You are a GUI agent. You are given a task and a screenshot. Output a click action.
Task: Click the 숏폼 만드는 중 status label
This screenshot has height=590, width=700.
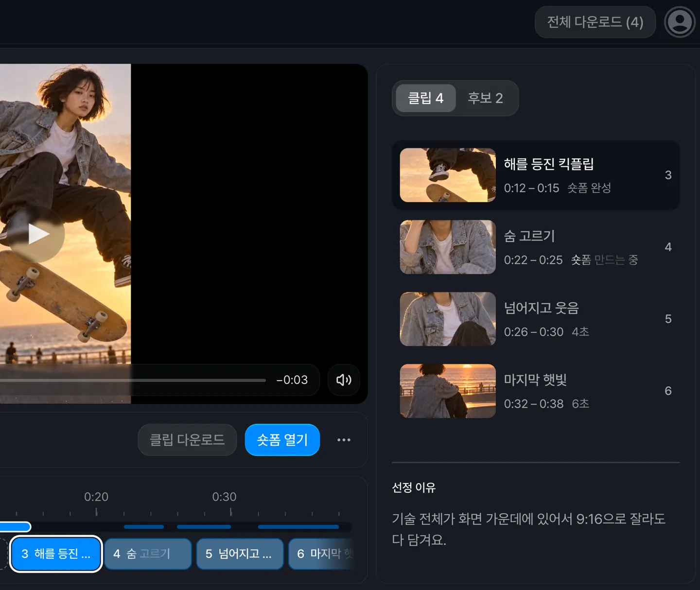coord(604,260)
